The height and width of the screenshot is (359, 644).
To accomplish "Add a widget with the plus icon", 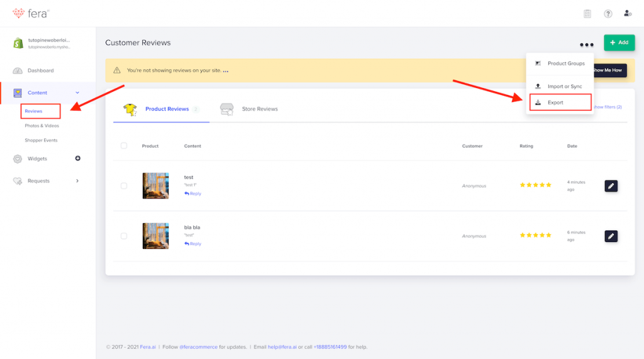I will tap(77, 158).
